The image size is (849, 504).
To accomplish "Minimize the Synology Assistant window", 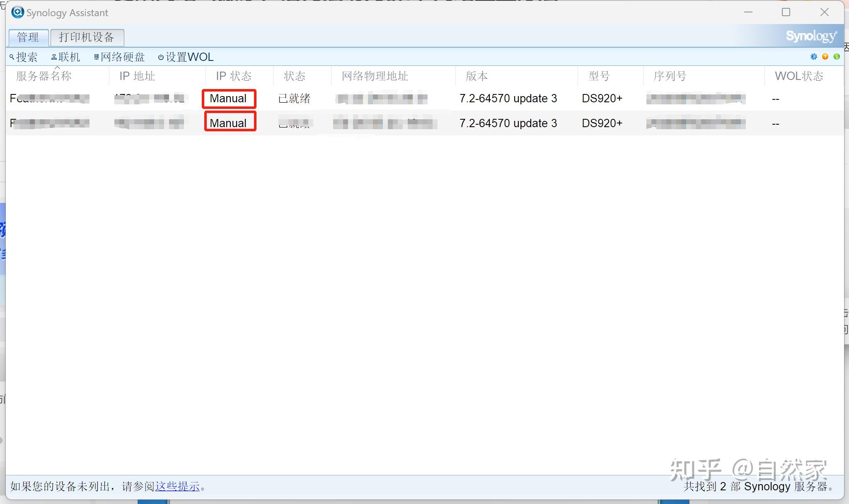I will click(748, 12).
